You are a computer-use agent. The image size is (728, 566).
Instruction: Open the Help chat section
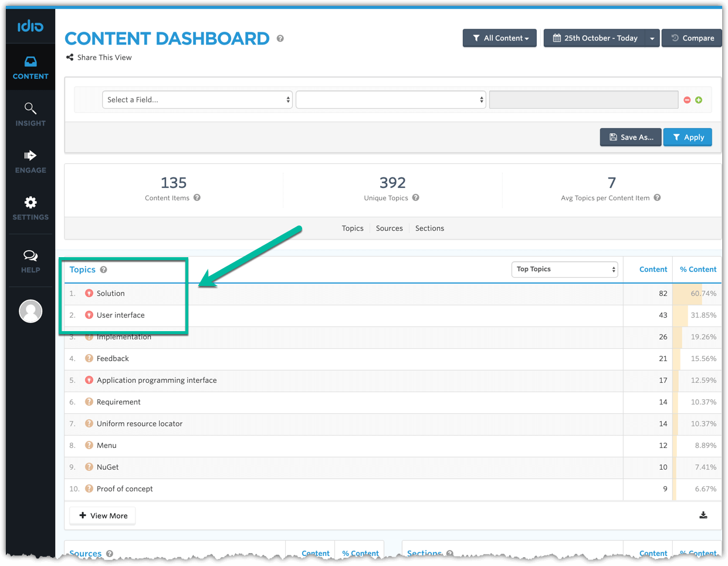pos(31,261)
